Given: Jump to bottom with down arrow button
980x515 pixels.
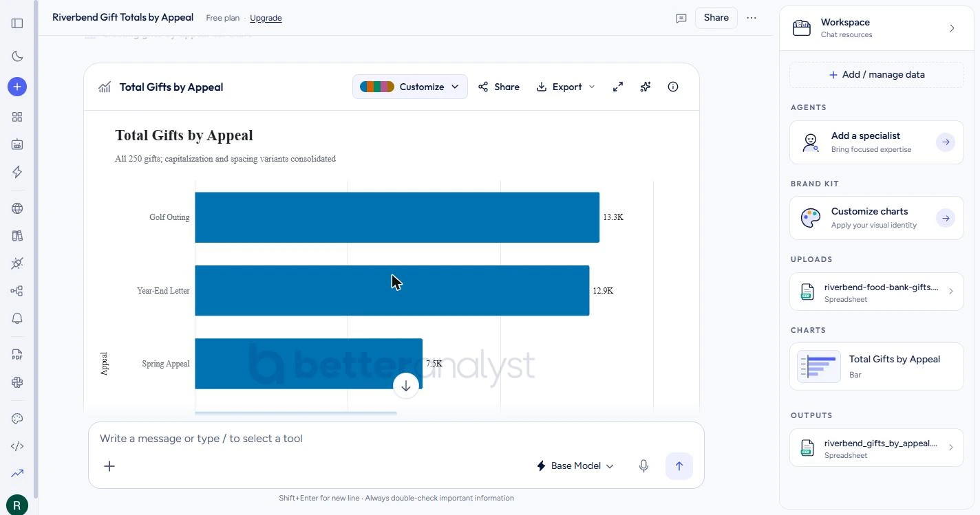Looking at the screenshot, I should coord(406,386).
